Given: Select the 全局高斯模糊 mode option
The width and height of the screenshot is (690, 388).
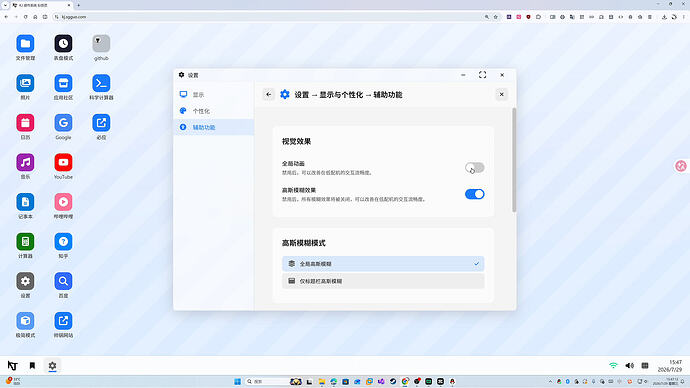Looking at the screenshot, I should [383, 264].
